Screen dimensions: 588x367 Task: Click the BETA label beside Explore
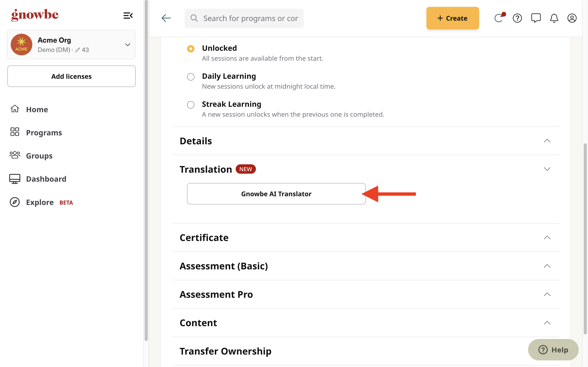66,202
